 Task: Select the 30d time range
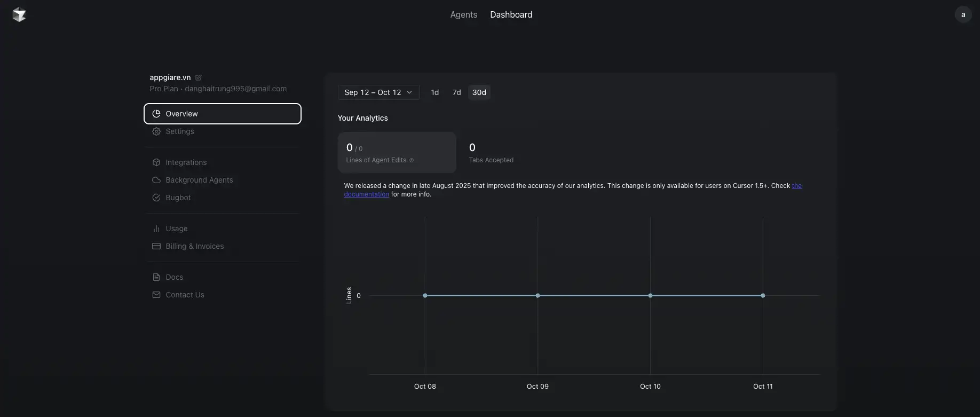pyautogui.click(x=479, y=92)
